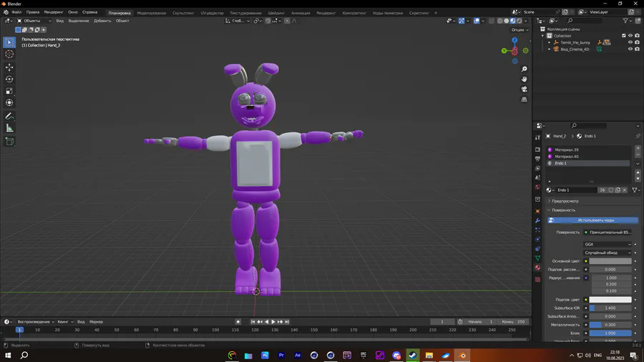Hide the Collection with eye icon
This screenshot has width=644, height=362.
[630, 36]
